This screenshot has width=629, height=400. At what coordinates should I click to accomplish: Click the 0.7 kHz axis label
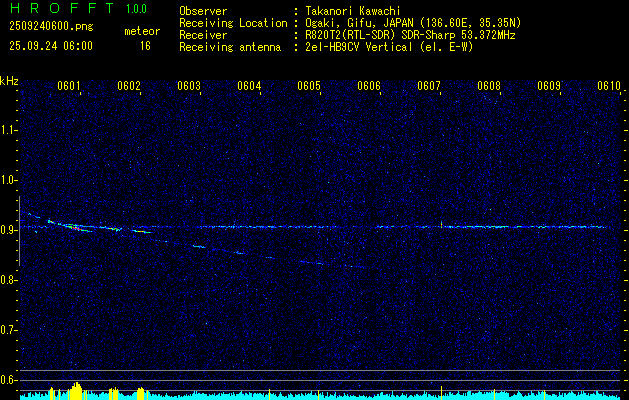pyautogui.click(x=8, y=330)
